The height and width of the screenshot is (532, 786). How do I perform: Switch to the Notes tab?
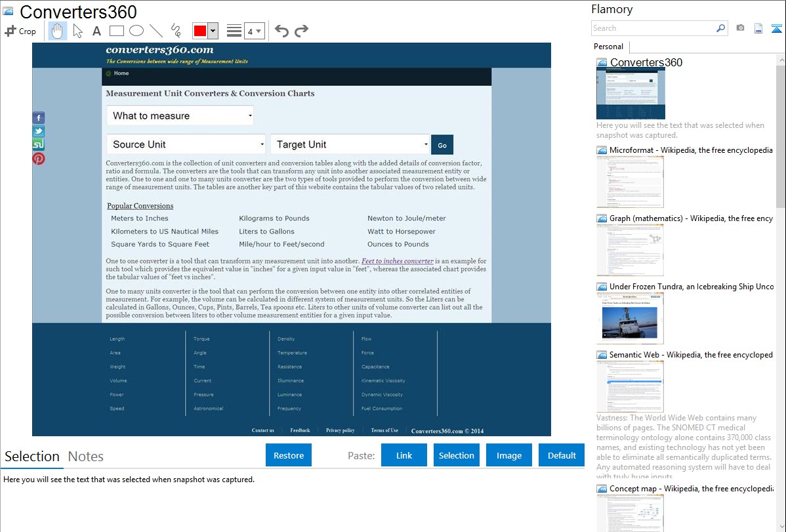(86, 457)
